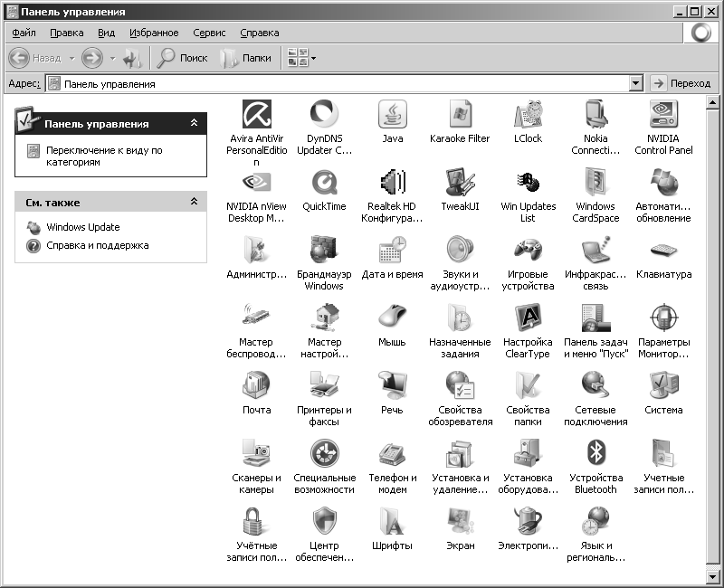Open the Справка menu
724x588 pixels.
point(260,33)
